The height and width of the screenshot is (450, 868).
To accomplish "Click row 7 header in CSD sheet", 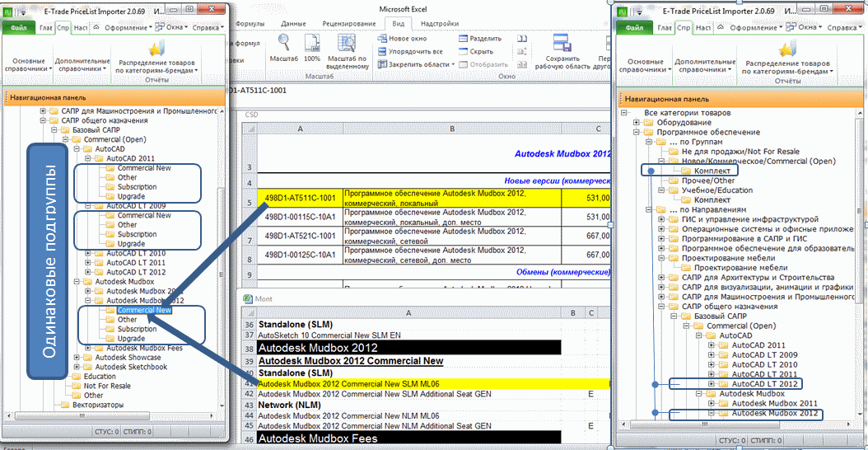I will pyautogui.click(x=250, y=236).
